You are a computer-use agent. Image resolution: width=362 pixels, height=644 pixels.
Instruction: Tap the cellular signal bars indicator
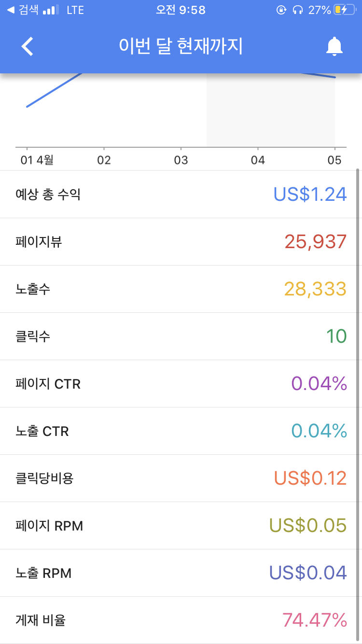[x=51, y=10]
